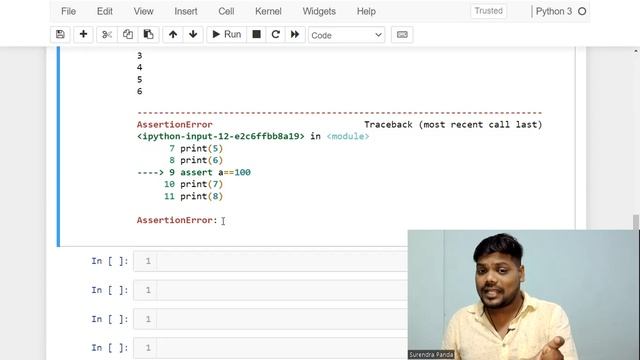Viewport: 640px width, 360px height.
Task: Save the notebook with the floppy disk icon
Action: pyautogui.click(x=60, y=35)
